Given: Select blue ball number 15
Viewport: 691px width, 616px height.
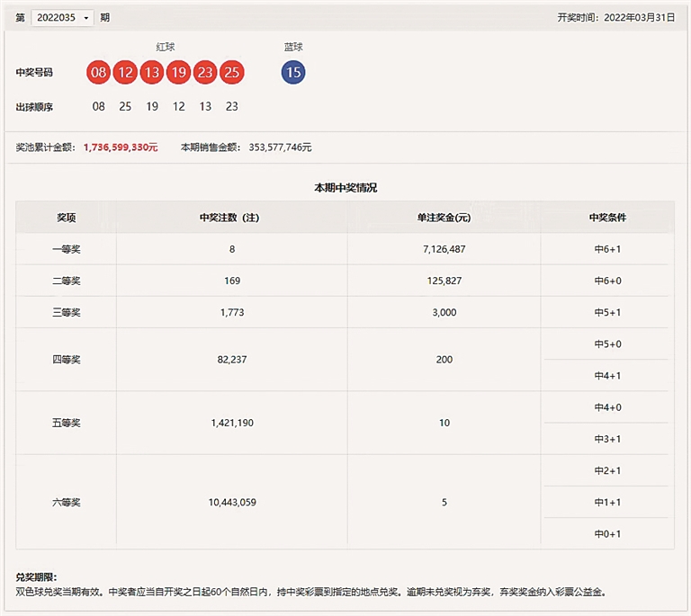Looking at the screenshot, I should 293,72.
